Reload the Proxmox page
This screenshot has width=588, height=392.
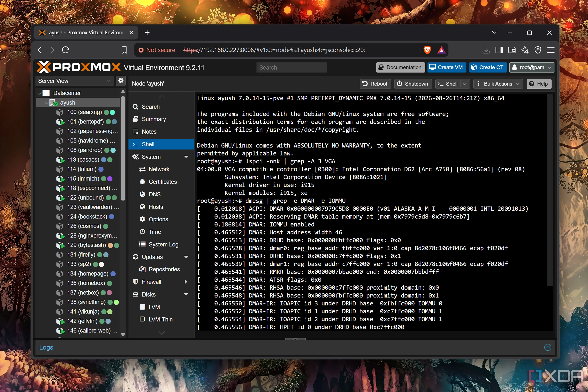pyautogui.click(x=65, y=50)
